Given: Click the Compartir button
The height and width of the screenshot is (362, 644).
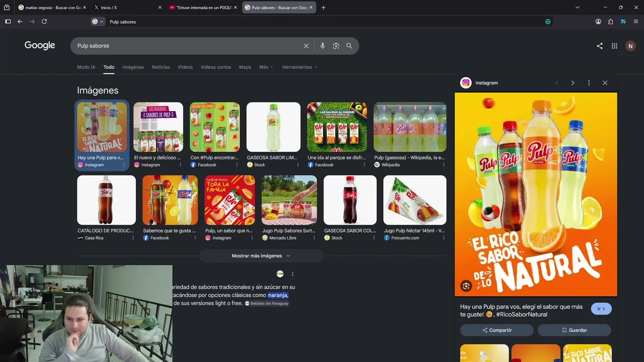Looking at the screenshot, I should [x=497, y=330].
